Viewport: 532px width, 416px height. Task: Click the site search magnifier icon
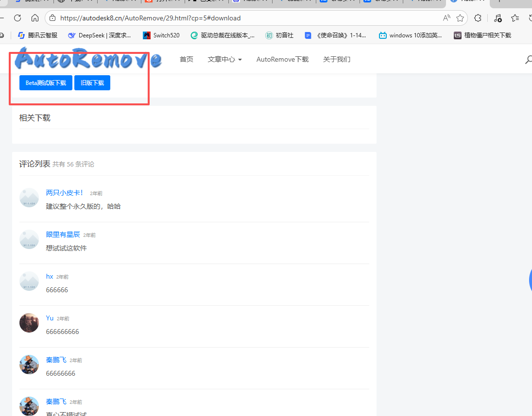tap(528, 60)
